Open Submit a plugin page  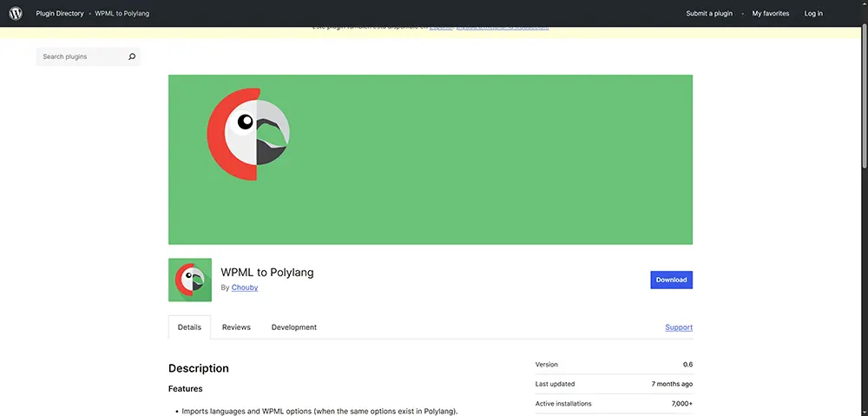pyautogui.click(x=709, y=14)
